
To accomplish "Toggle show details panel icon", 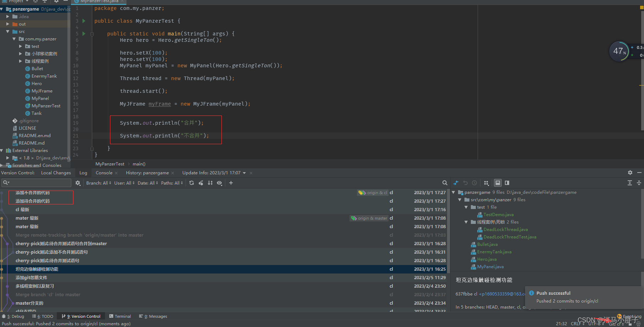I will coord(498,183).
